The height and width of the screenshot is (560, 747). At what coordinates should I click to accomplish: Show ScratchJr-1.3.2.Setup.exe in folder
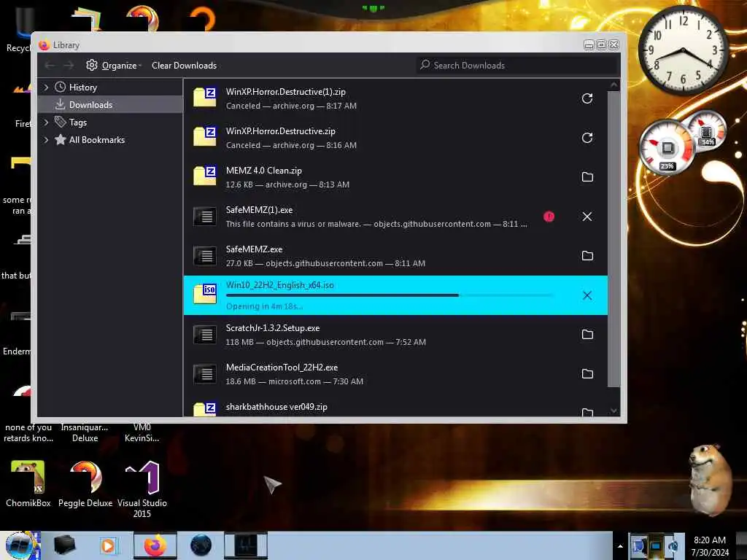tap(587, 334)
